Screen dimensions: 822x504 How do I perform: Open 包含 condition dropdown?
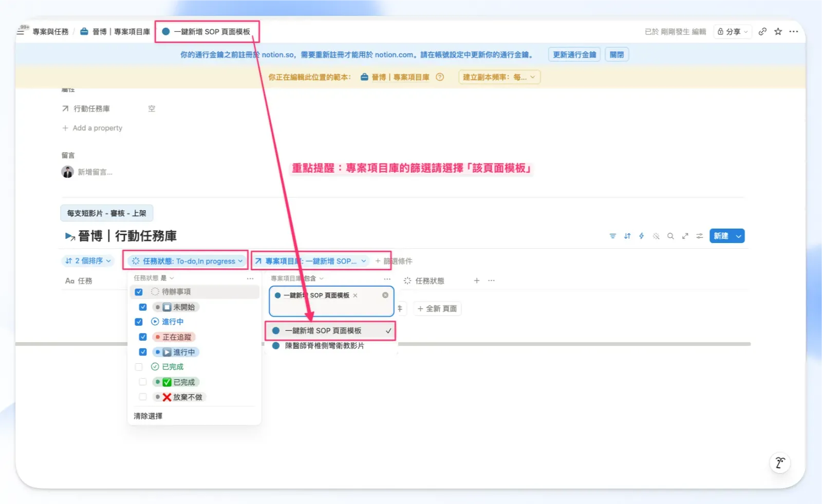click(313, 278)
